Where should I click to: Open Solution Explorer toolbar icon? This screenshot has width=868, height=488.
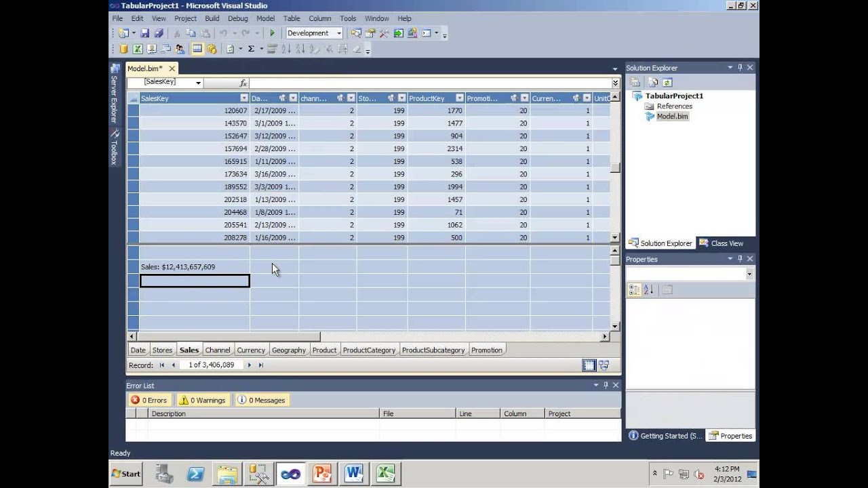pos(356,33)
